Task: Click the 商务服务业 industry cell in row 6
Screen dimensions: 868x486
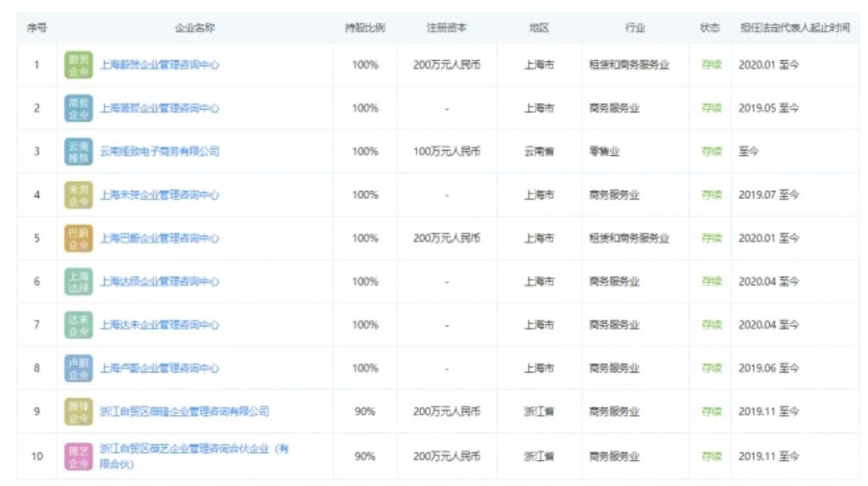Action: pyautogui.click(x=615, y=281)
